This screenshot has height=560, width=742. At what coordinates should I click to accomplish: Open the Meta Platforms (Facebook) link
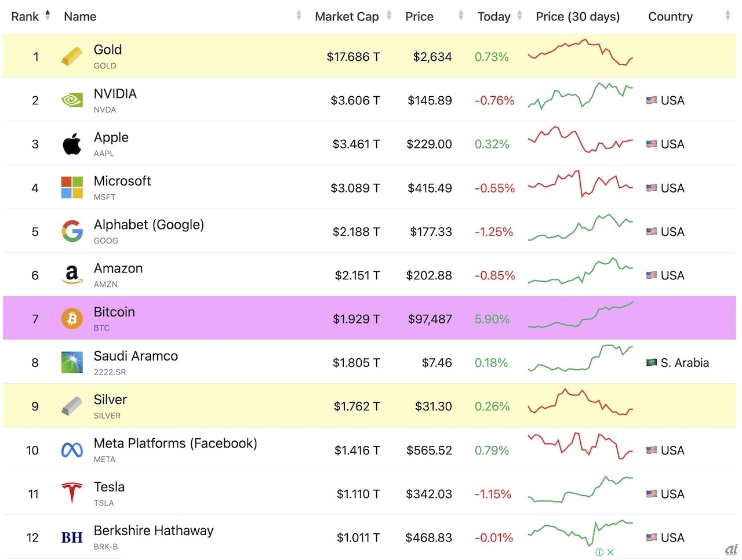176,443
